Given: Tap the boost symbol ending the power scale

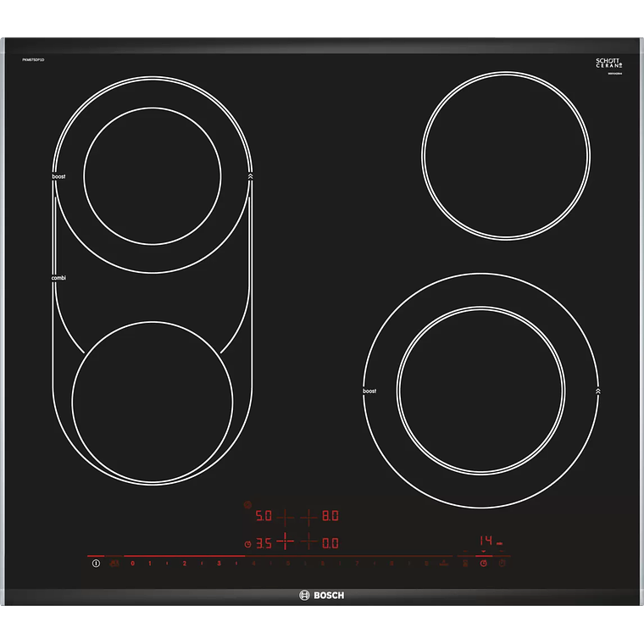Looking at the screenshot, I should pos(443,563).
